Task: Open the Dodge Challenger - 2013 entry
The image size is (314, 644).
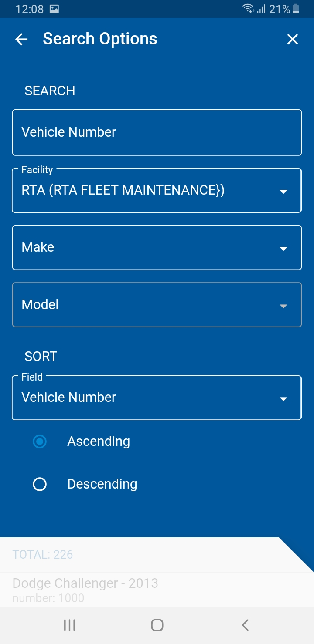Action: pos(85,583)
